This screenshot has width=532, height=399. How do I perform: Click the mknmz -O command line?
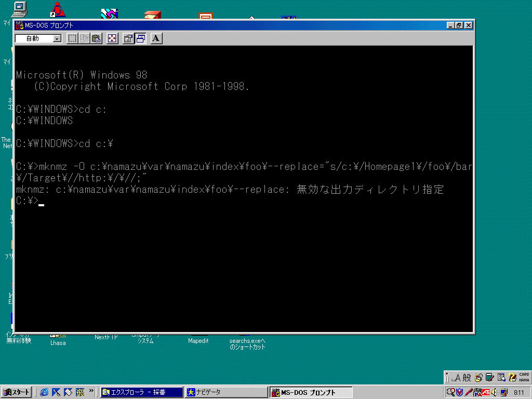(244, 172)
